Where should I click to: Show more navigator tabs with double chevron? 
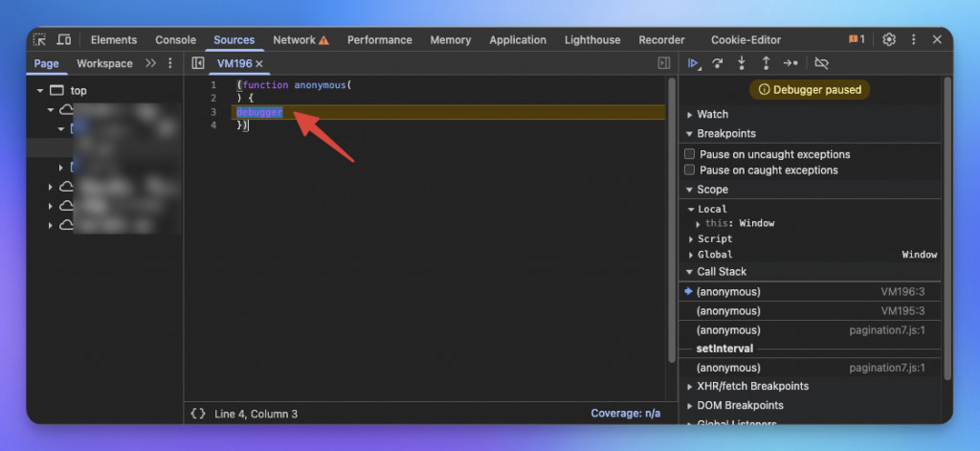[150, 63]
